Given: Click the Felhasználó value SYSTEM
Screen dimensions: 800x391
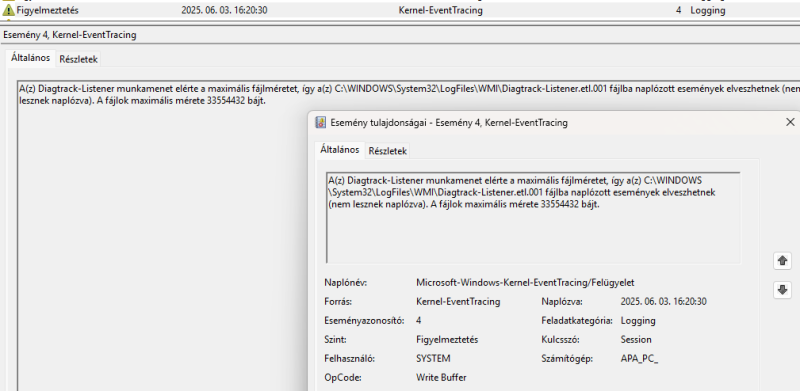Looking at the screenshot, I should point(433,359).
